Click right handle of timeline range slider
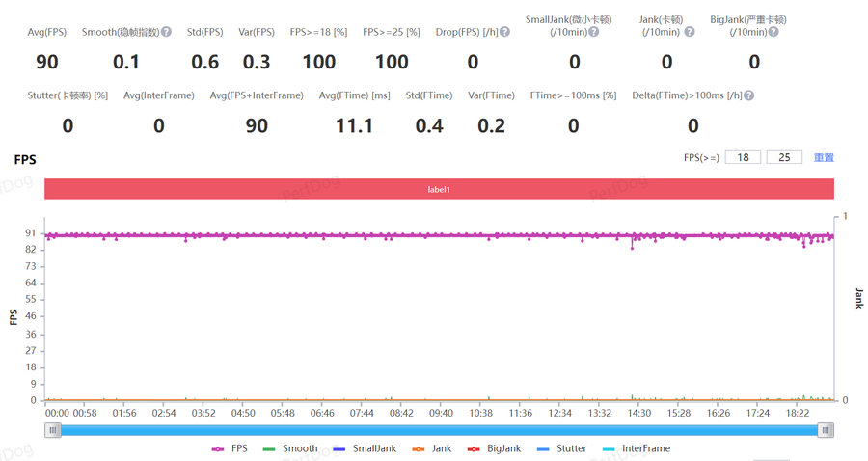This screenshot has width=868, height=461. (826, 430)
